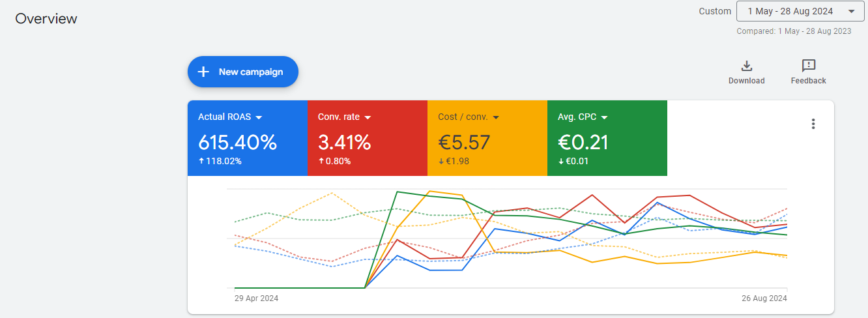Click the 615.40% ROAS value
This screenshot has height=318, width=868.
pyautogui.click(x=237, y=142)
